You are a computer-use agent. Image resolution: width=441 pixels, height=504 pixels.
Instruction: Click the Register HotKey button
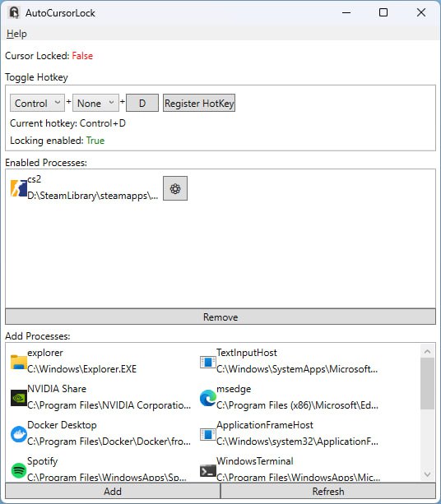click(x=199, y=103)
